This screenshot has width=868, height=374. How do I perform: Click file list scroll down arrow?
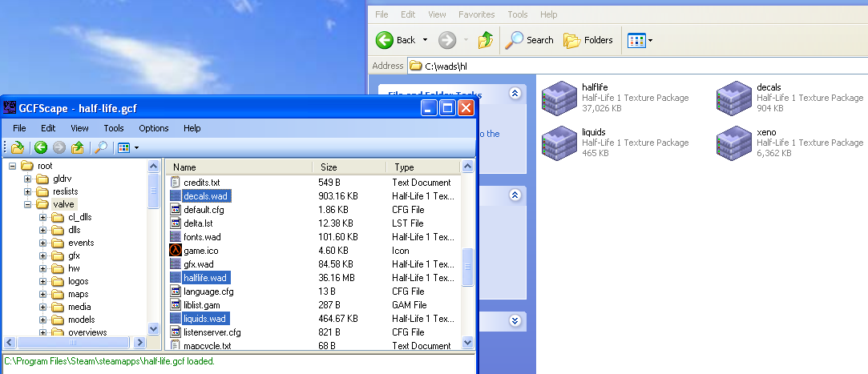pyautogui.click(x=468, y=342)
